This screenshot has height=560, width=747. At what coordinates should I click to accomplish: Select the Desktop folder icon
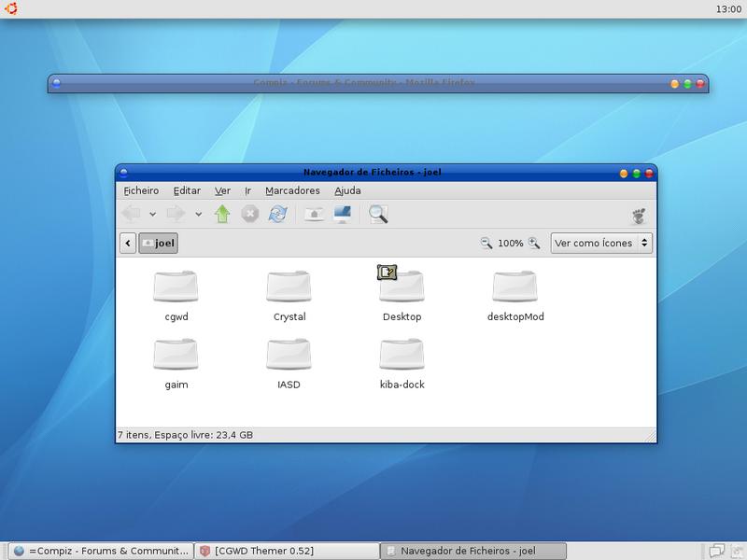[403, 287]
